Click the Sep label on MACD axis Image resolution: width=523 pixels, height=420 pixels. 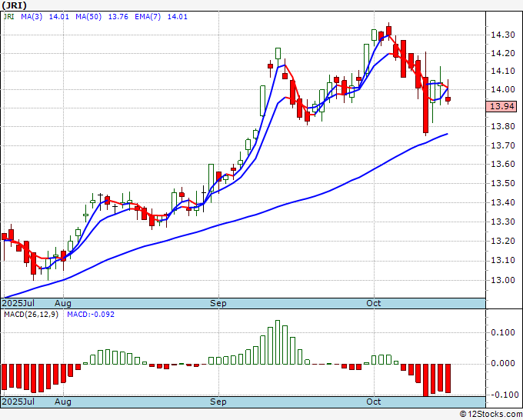click(218, 402)
